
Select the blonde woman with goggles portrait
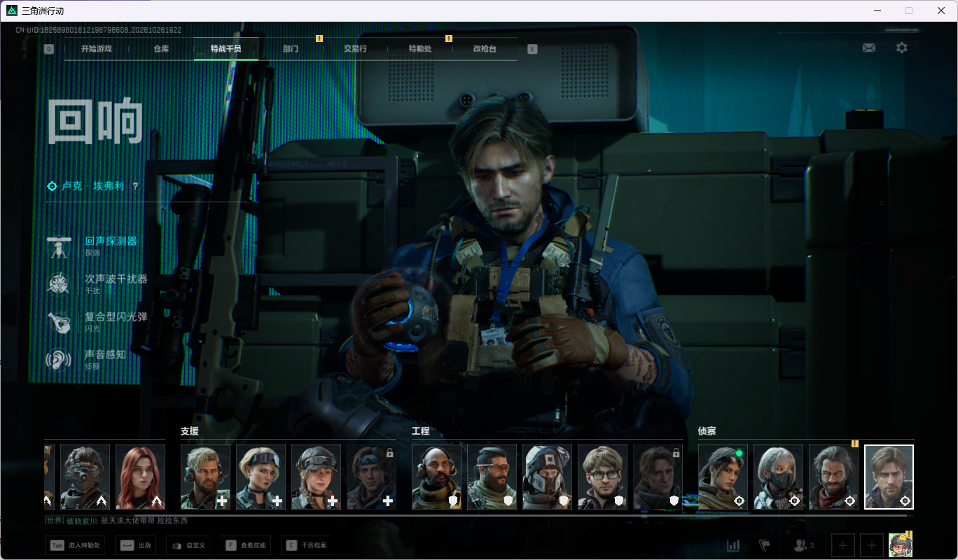[x=261, y=477]
